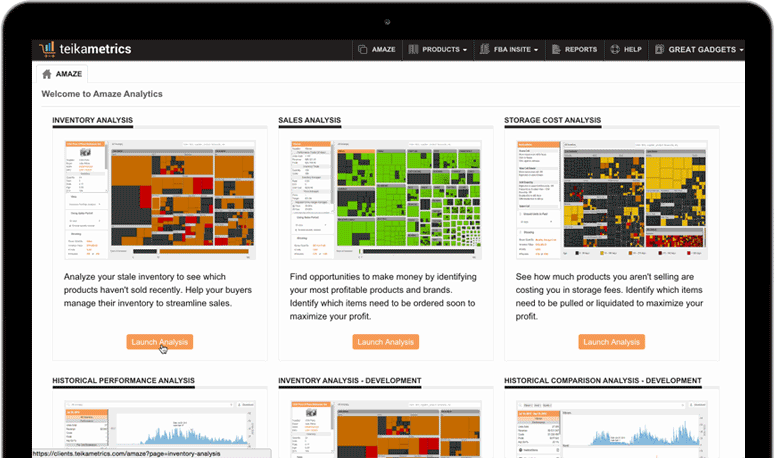Launch Analysis for Storage Cost Analysis
Image resolution: width=775 pixels, height=458 pixels.
tap(611, 342)
